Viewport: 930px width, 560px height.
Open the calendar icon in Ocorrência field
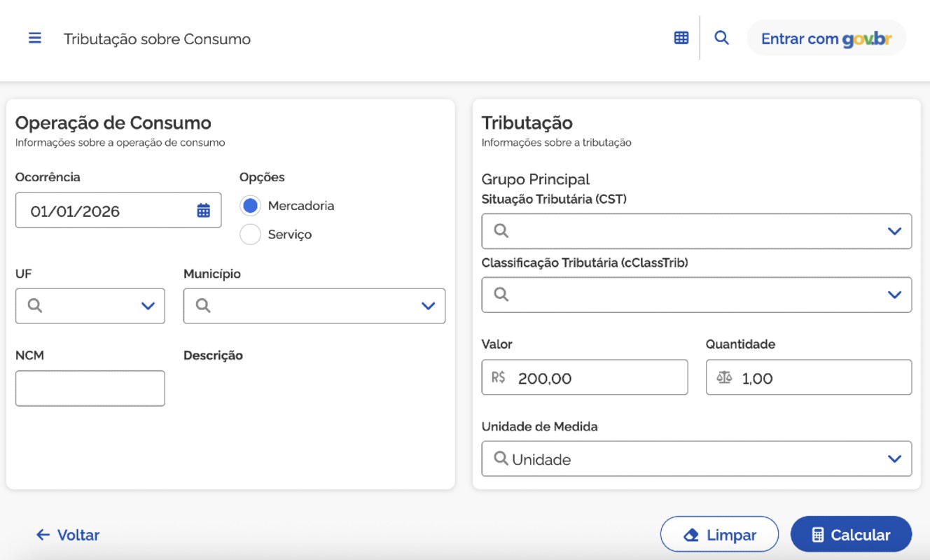(203, 211)
